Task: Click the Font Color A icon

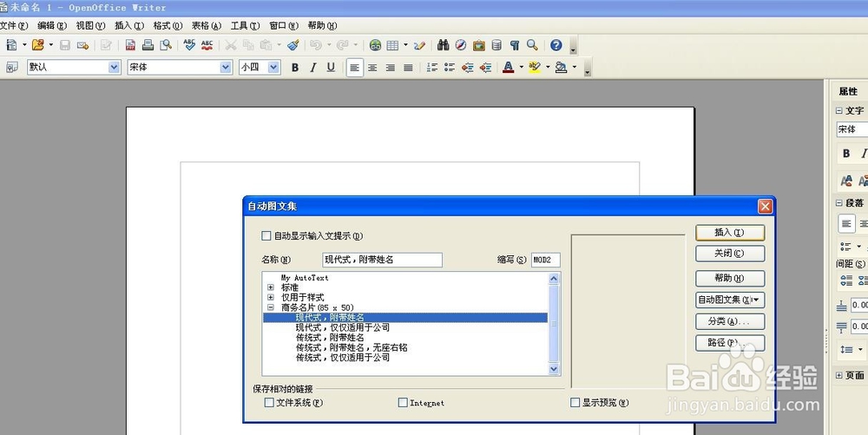Action: (508, 68)
